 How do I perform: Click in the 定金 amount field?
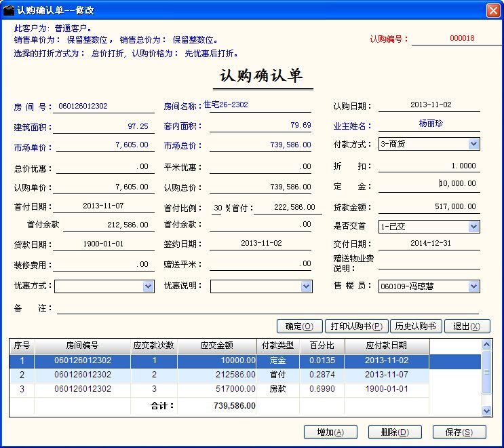(429, 184)
